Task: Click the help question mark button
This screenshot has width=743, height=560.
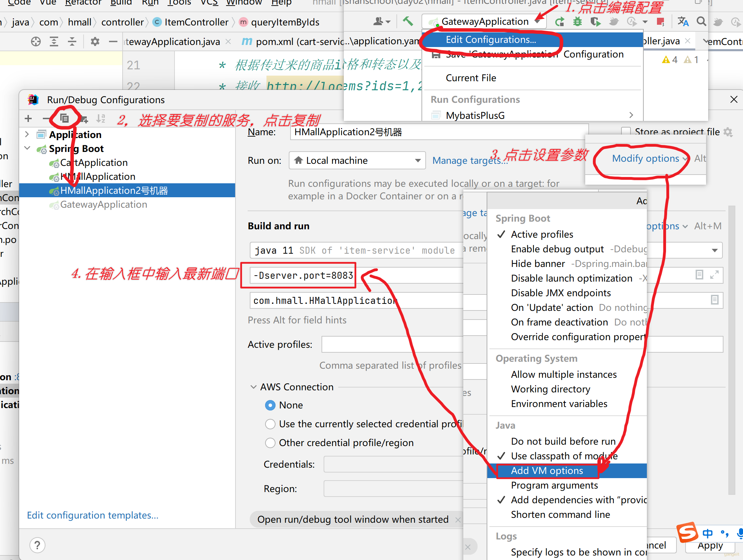Action: pyautogui.click(x=37, y=545)
